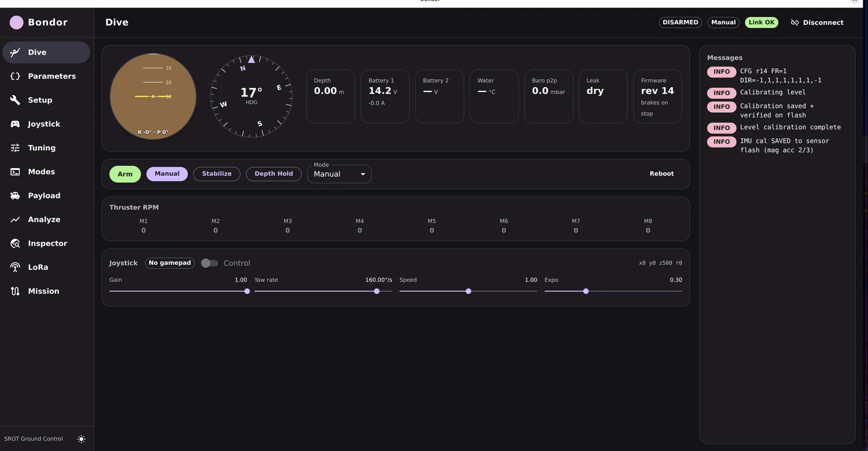Image resolution: width=868 pixels, height=451 pixels.
Task: Enable the joystick Control switch
Action: coord(209,263)
